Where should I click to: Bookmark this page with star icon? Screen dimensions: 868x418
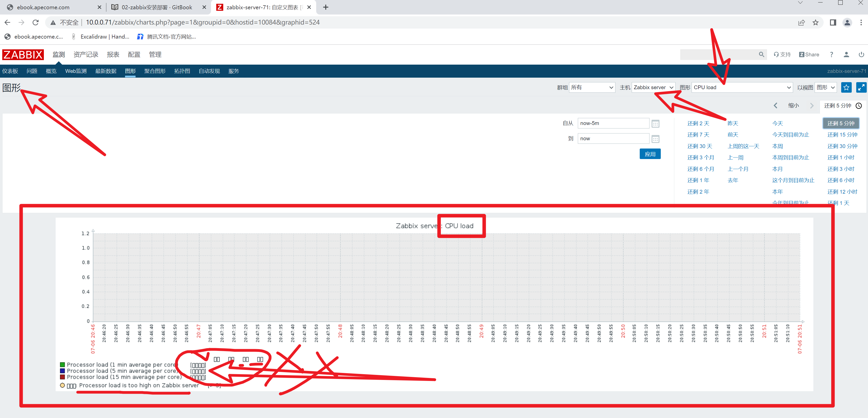tap(815, 23)
